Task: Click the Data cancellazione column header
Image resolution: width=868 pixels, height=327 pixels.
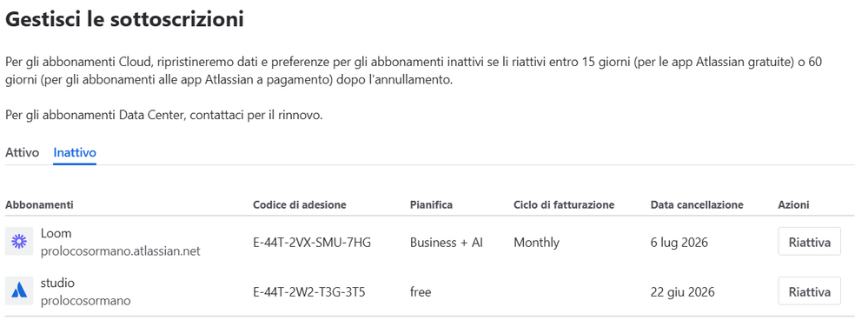Action: click(697, 204)
